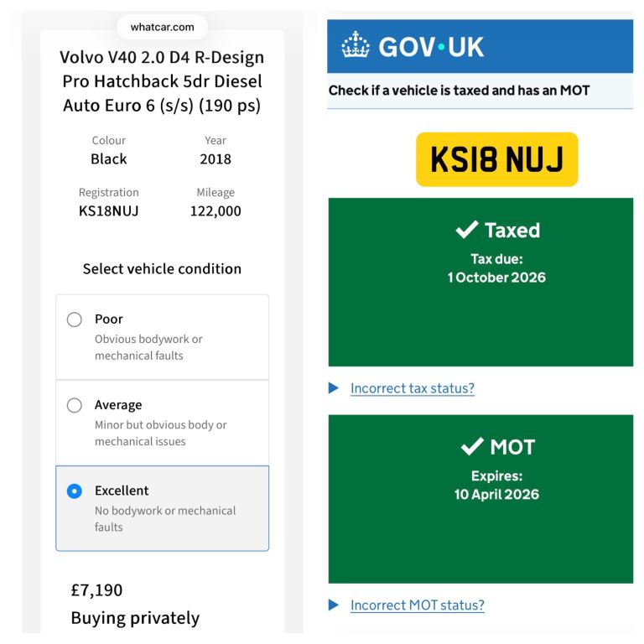Open the Incorrect MOT status link

click(417, 605)
